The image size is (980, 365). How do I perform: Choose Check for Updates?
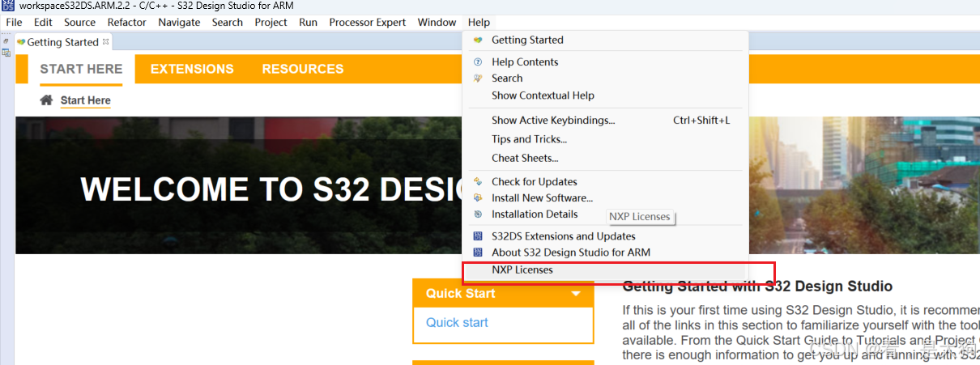tap(605, 181)
